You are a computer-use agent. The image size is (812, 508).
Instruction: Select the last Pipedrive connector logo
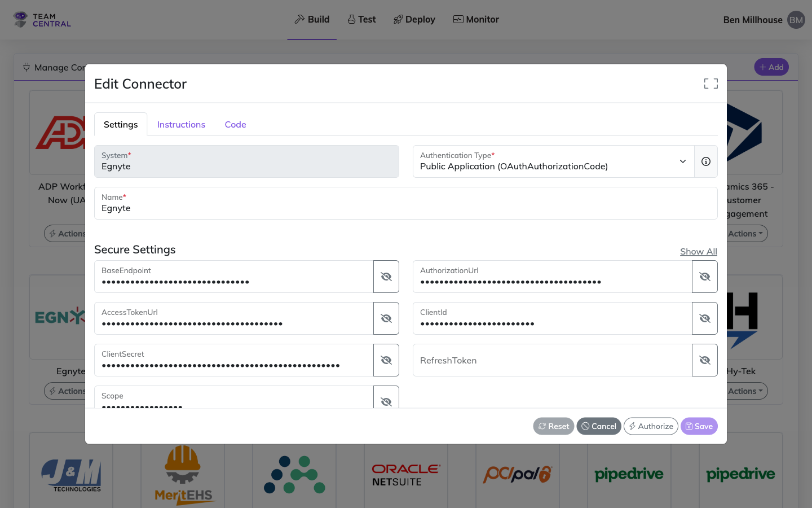(x=740, y=475)
